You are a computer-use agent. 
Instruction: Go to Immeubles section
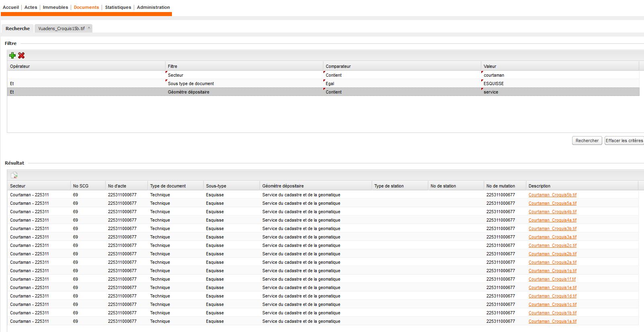tap(55, 7)
